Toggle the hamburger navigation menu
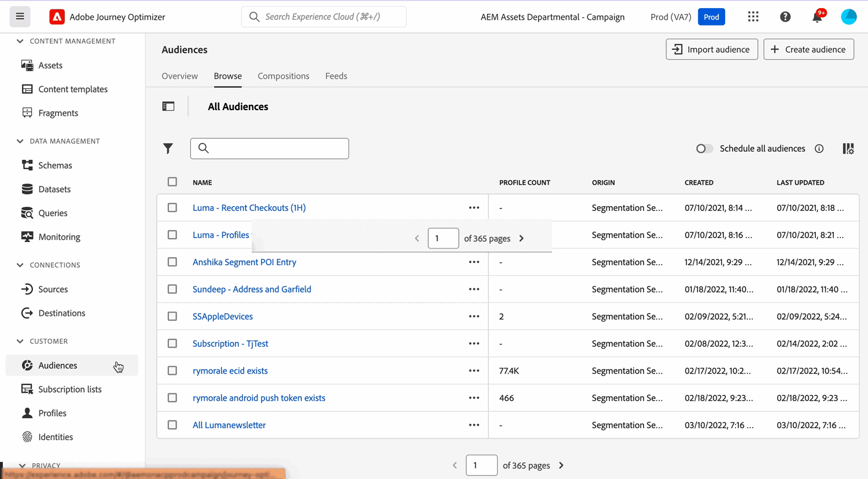Image resolution: width=868 pixels, height=479 pixels. click(20, 17)
